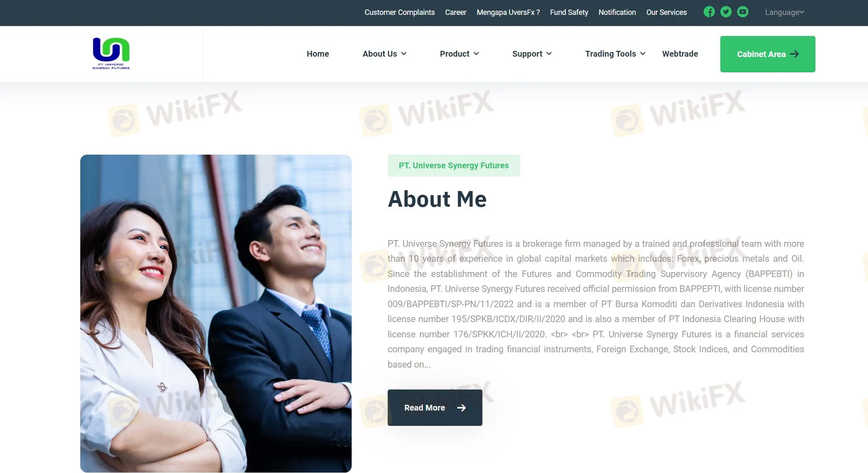Open the Career link
The width and height of the screenshot is (868, 473).
(x=456, y=12)
